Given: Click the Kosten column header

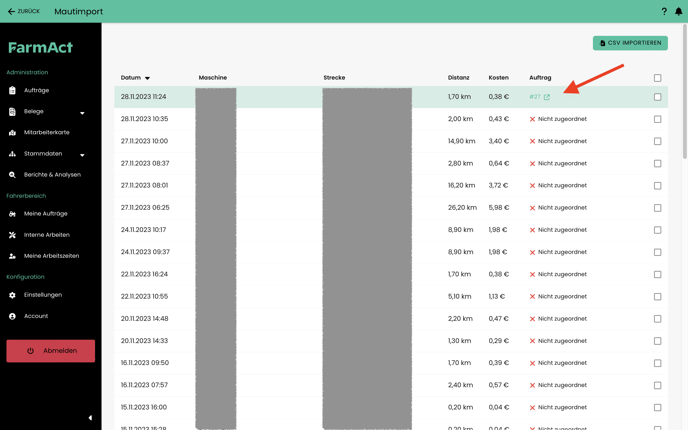Looking at the screenshot, I should 498,78.
